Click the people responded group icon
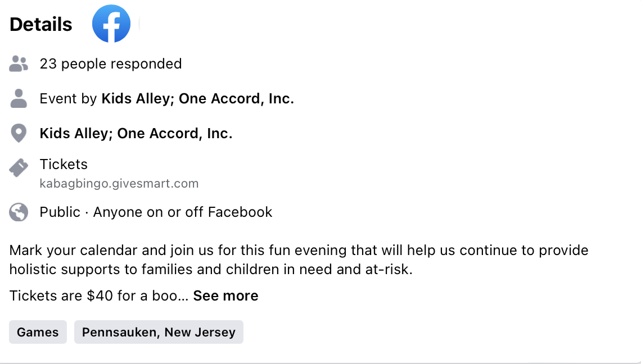641x364 pixels. click(x=19, y=63)
